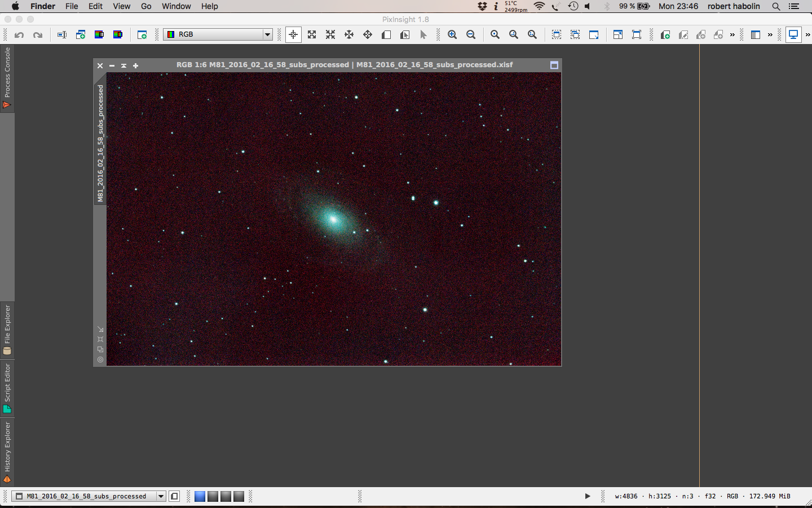The height and width of the screenshot is (508, 812).
Task: Select the third gray workspace button
Action: click(x=226, y=496)
